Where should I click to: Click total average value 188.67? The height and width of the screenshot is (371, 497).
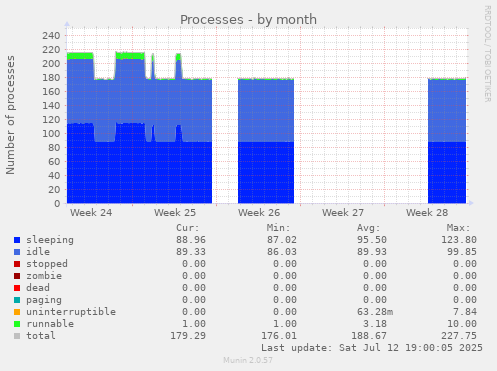(369, 336)
